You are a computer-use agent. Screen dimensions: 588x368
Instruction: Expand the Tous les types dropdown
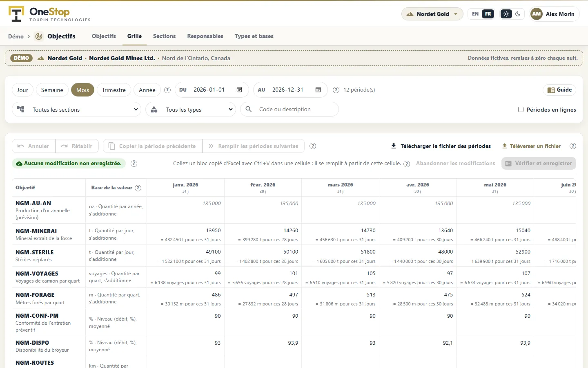click(191, 110)
